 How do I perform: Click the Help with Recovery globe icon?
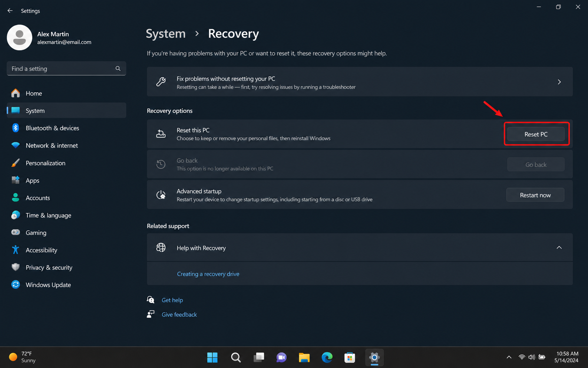point(161,247)
